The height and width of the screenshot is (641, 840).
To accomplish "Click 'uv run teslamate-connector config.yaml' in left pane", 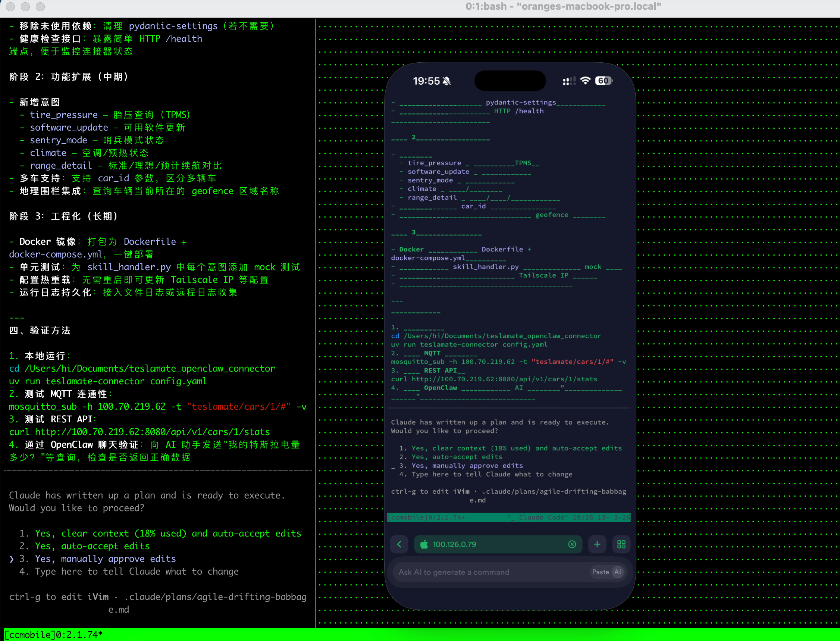I will (107, 381).
